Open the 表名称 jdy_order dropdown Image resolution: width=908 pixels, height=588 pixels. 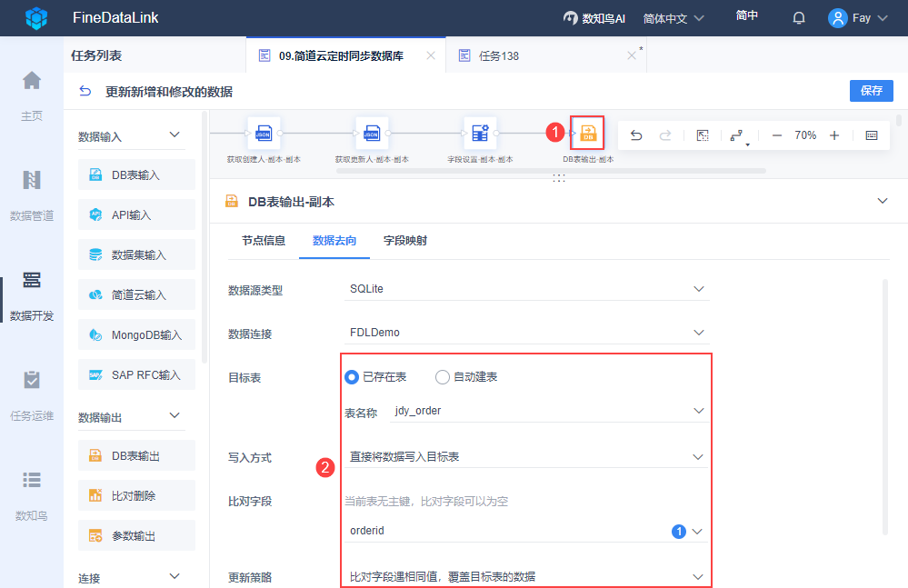[550, 411]
